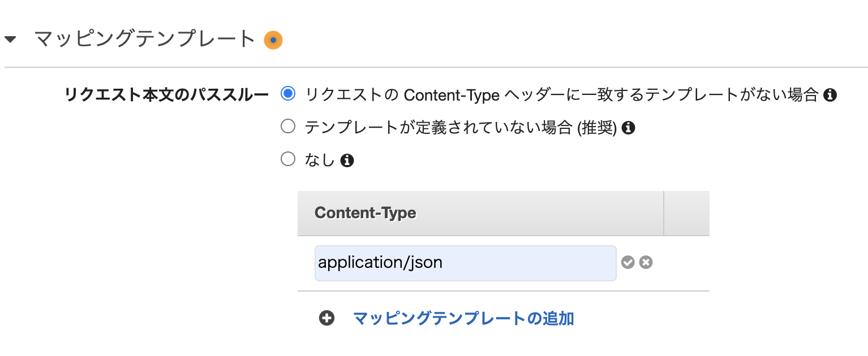Click the checkmark save control for application/json

point(628,262)
